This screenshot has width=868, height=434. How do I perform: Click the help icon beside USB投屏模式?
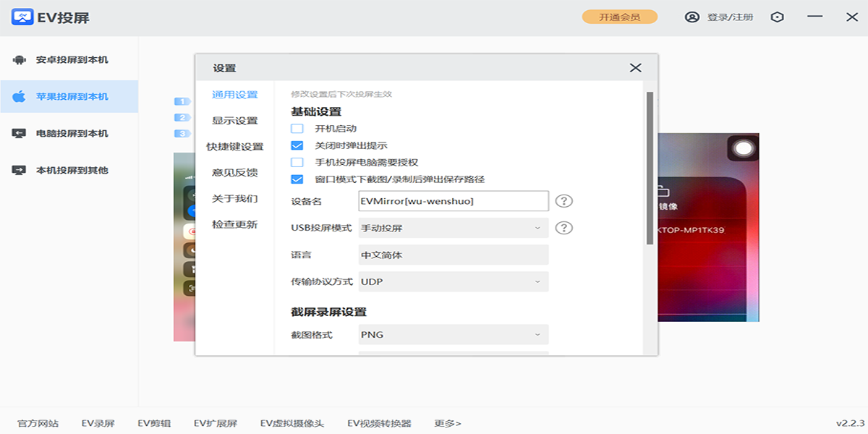point(563,228)
